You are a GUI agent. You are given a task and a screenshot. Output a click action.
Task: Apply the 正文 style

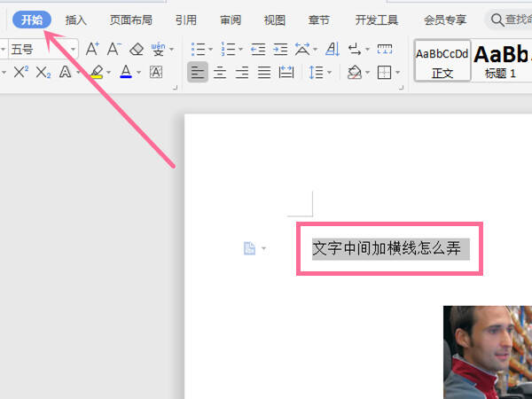pyautogui.click(x=442, y=60)
